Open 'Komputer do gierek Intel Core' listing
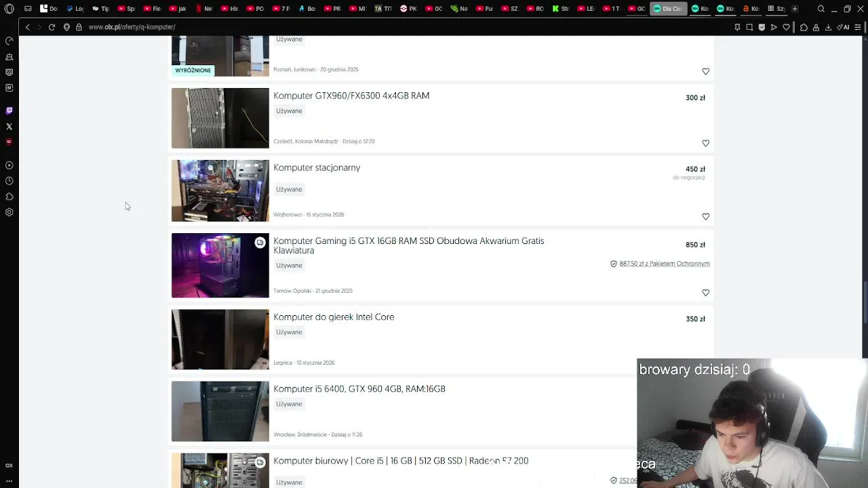Screen dimensions: 868x488 [x=334, y=317]
